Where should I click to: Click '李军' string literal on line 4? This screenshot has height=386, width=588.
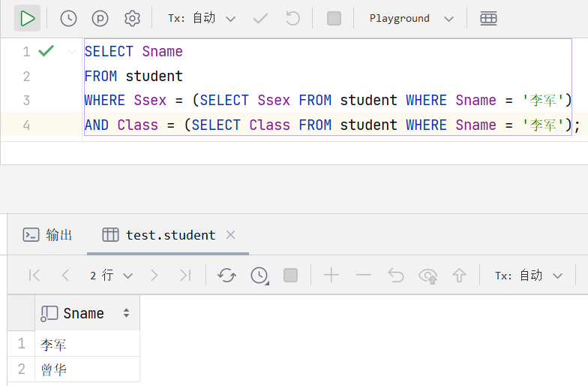[x=543, y=125]
